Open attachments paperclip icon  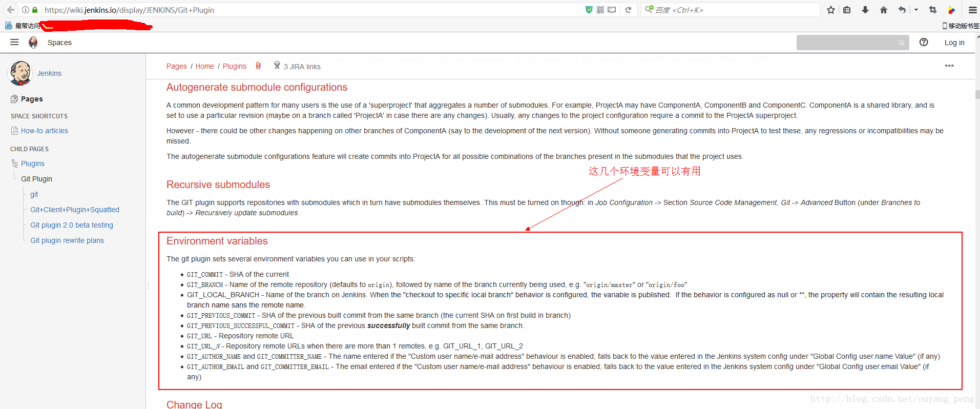[258, 66]
